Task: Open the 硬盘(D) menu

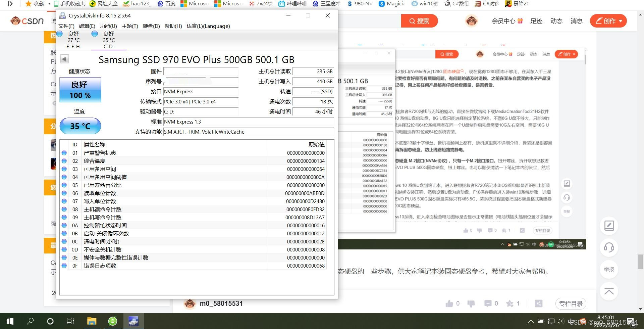Action: (x=151, y=26)
